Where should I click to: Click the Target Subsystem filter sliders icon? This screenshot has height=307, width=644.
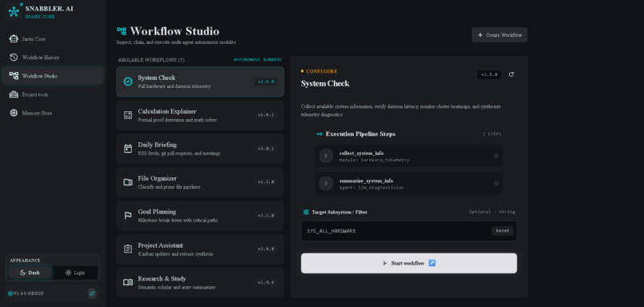tap(306, 212)
